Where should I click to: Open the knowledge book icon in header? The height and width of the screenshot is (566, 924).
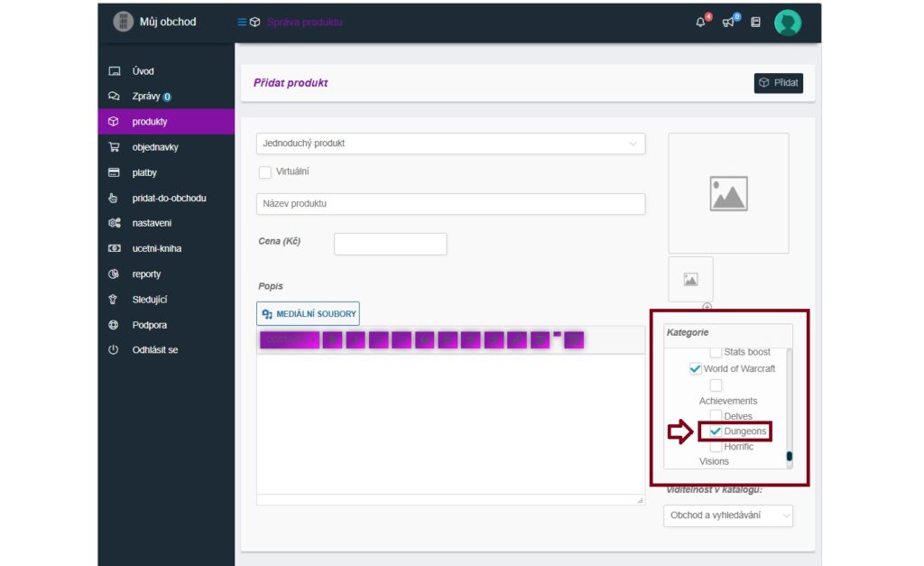756,22
